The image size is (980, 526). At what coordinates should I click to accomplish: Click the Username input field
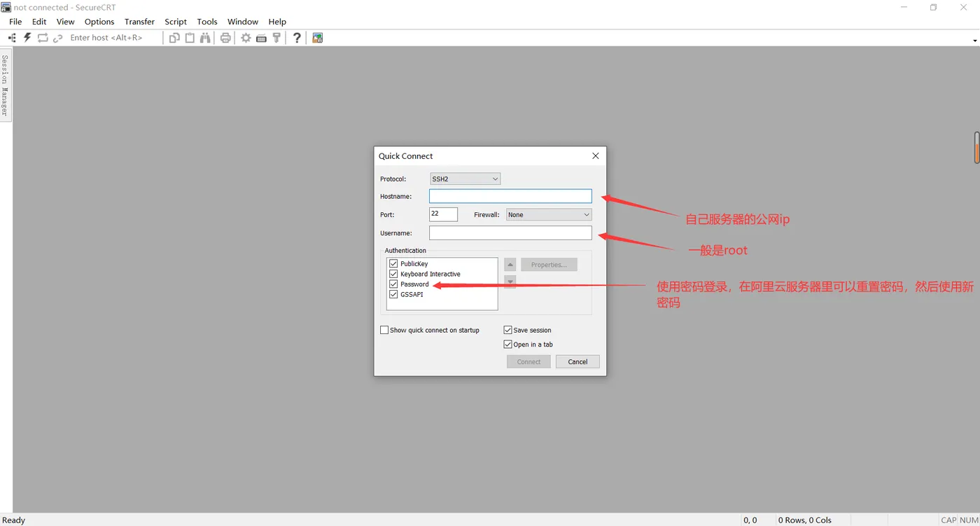coord(510,233)
